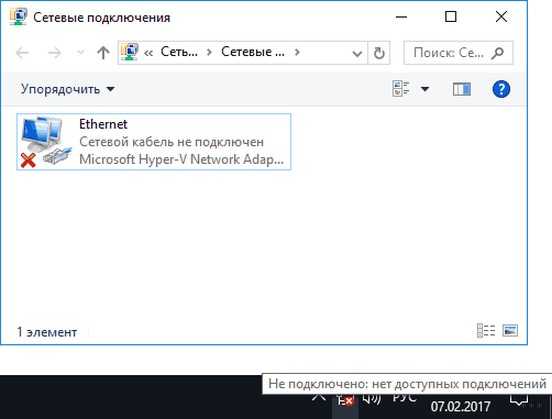Maximize the Сетевые подключения window

tap(451, 17)
